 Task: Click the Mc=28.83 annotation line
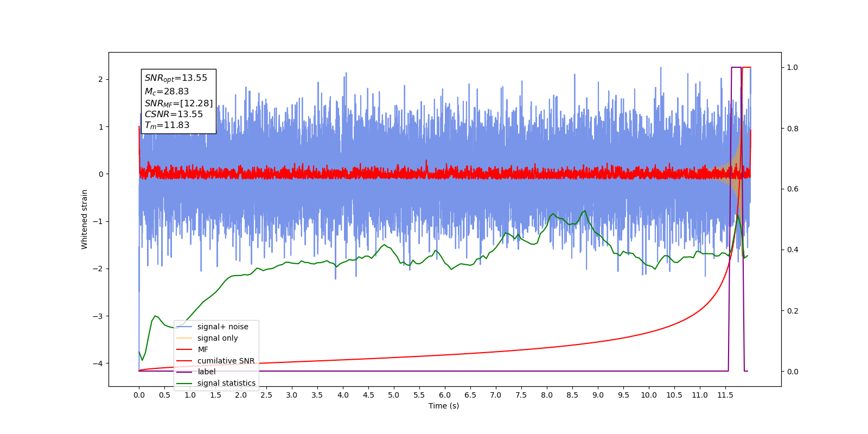click(x=167, y=92)
